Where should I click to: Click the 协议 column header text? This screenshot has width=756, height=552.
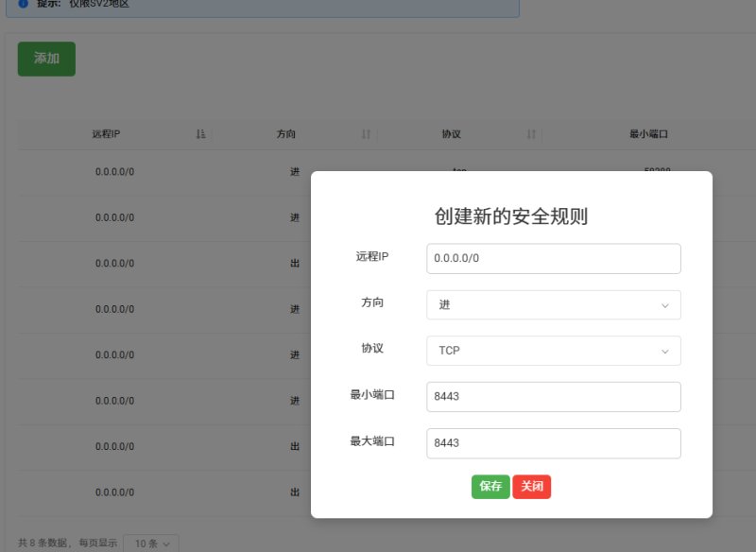click(x=452, y=134)
